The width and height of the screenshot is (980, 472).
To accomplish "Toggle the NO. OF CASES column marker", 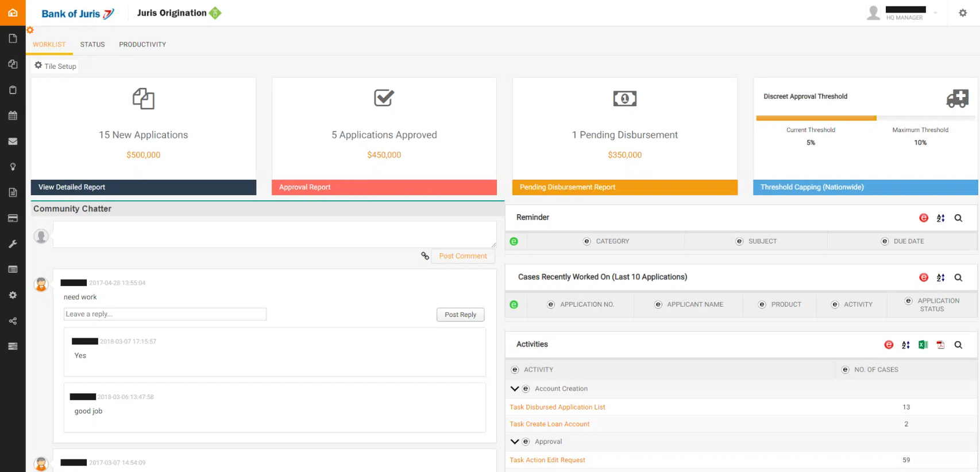I will (x=845, y=370).
